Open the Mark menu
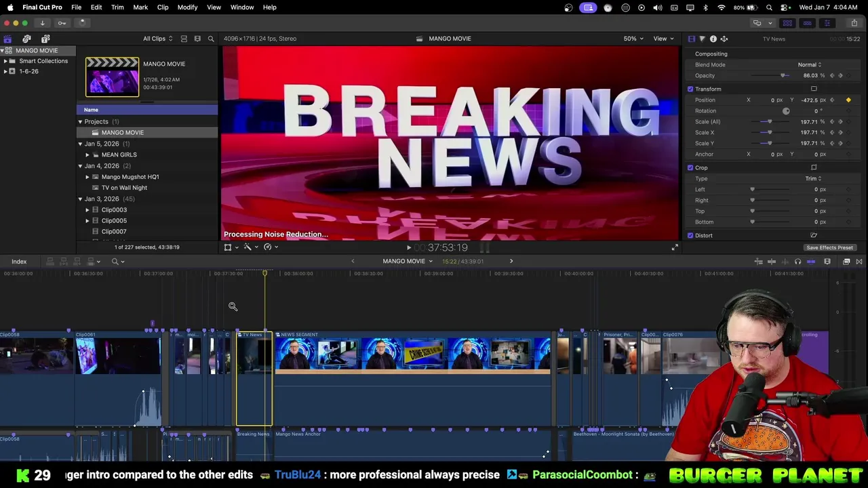This screenshot has width=868, height=488. [140, 7]
